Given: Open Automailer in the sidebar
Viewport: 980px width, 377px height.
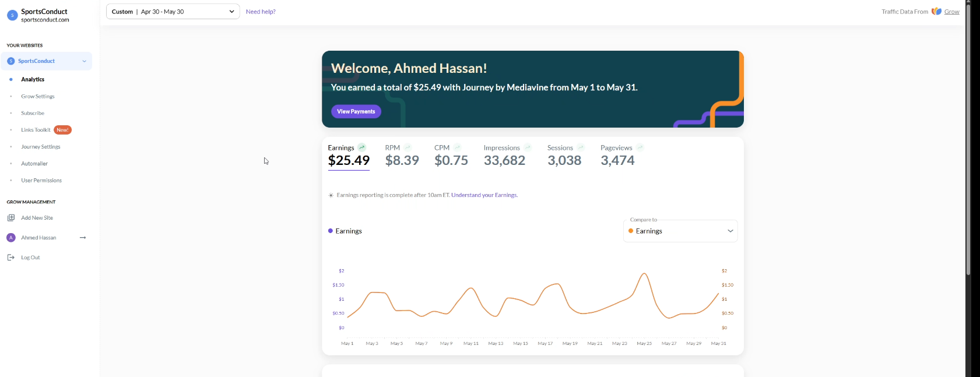Looking at the screenshot, I should point(34,164).
